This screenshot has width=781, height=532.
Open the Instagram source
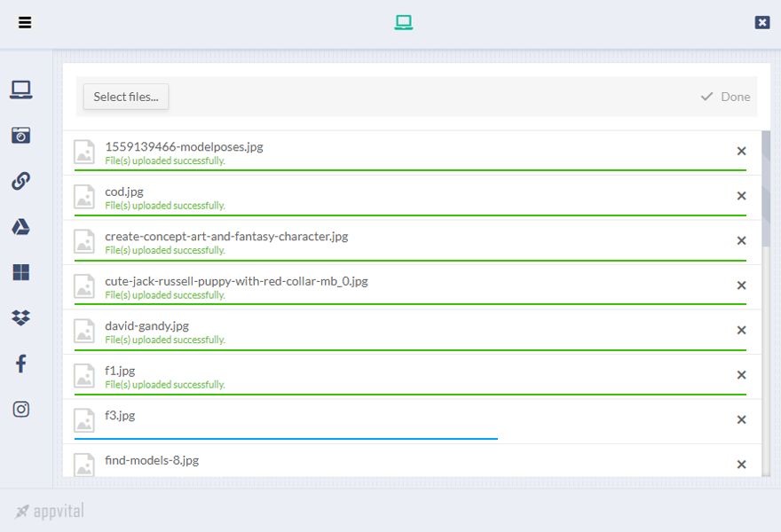21,409
